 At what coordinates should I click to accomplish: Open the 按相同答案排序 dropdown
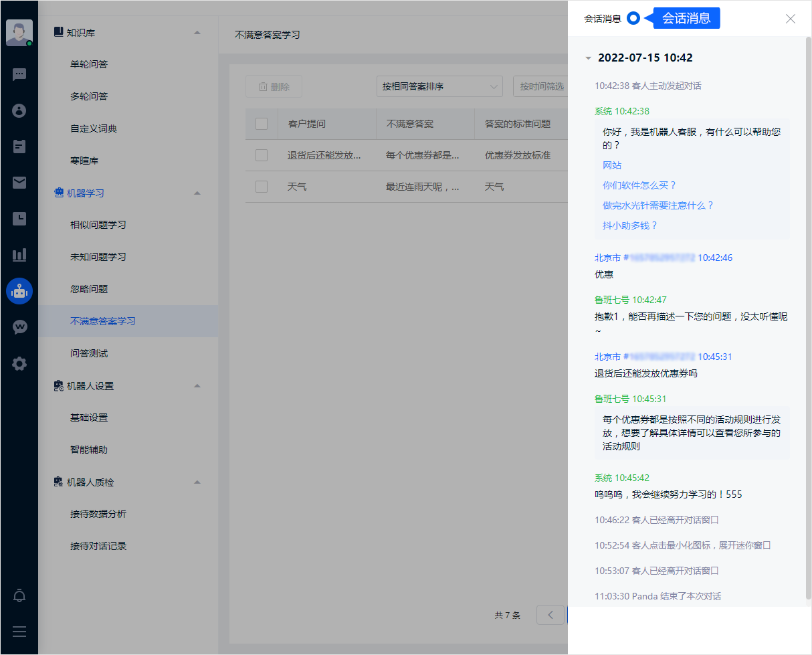click(439, 86)
